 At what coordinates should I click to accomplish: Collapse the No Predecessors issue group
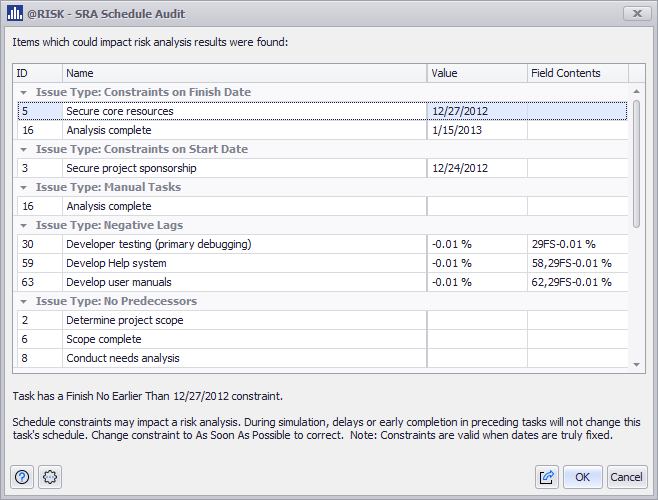click(x=24, y=301)
